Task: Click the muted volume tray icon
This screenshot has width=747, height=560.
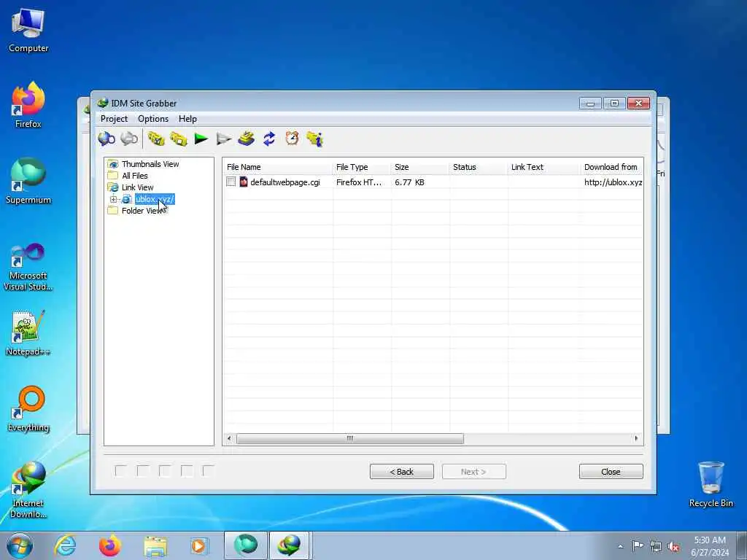Action: [673, 547]
